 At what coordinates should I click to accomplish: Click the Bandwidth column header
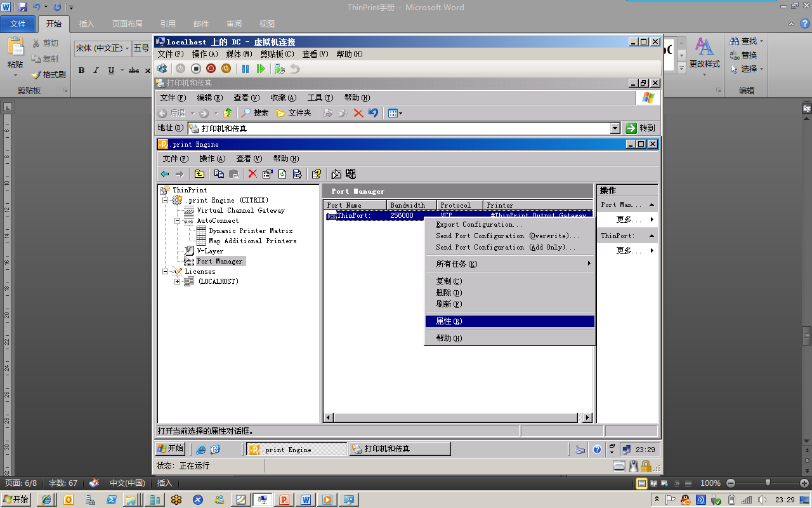point(412,205)
